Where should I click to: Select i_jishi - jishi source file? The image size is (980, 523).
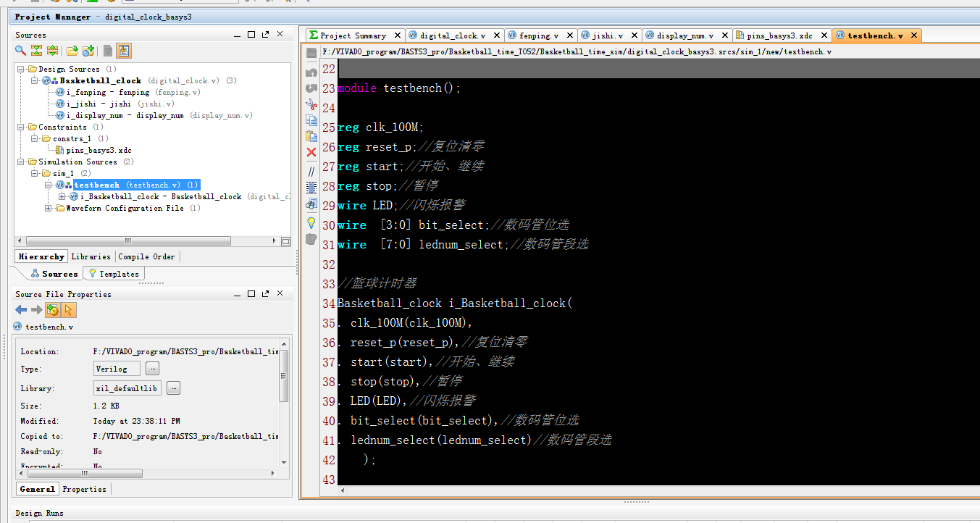point(115,104)
